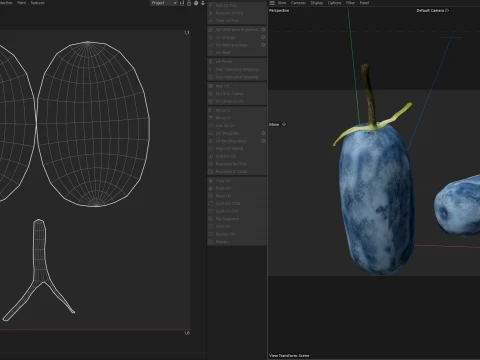Click the Establish UV command
The width and height of the screenshot is (480, 360).
[x=226, y=156]
